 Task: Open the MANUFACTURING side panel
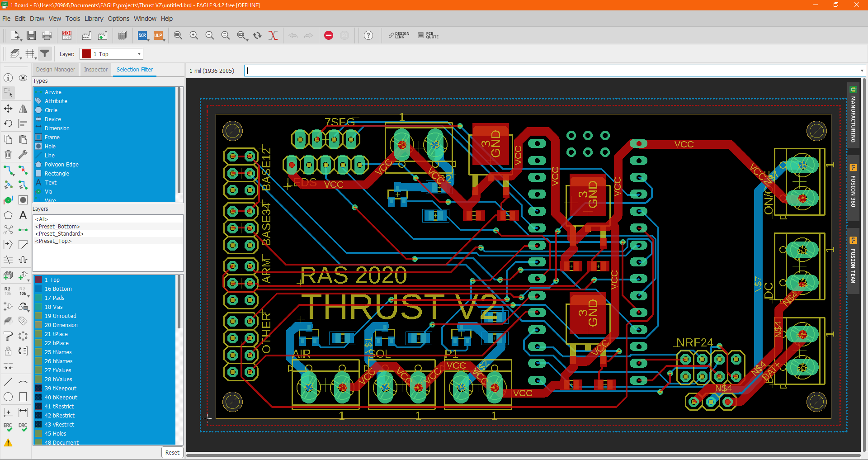coord(853,115)
